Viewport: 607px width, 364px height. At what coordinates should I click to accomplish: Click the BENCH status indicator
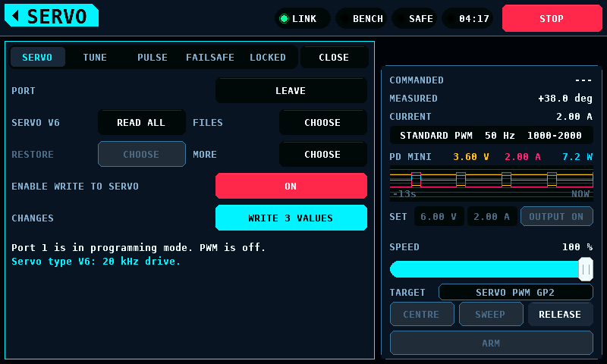pos(361,18)
